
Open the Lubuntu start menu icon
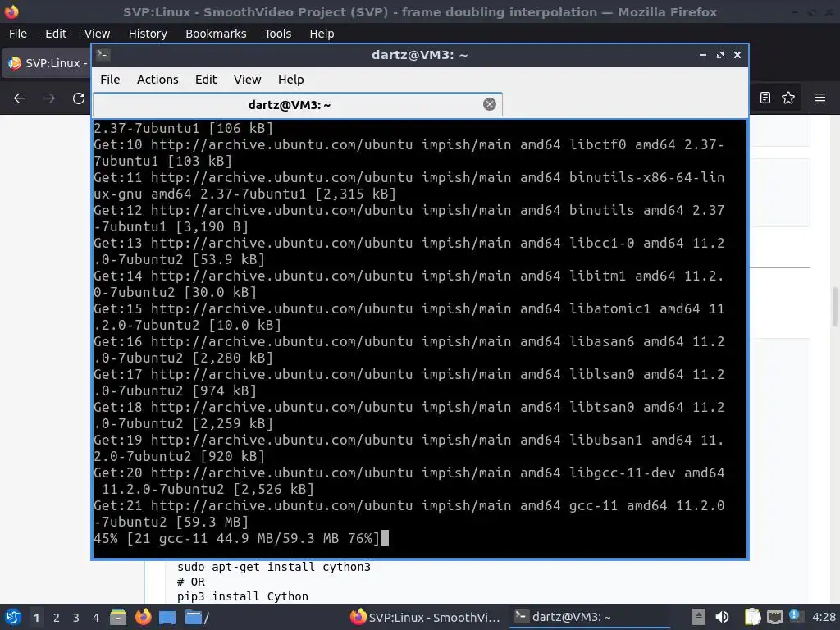click(13, 617)
